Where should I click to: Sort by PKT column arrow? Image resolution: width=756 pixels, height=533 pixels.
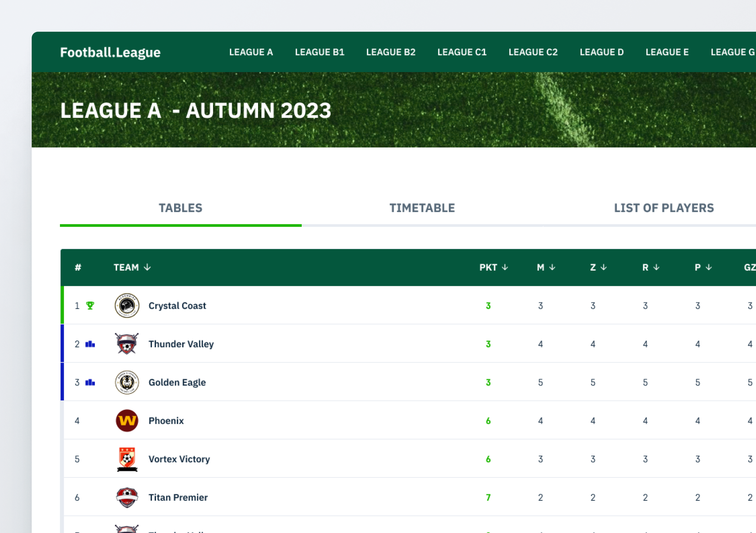coord(505,267)
